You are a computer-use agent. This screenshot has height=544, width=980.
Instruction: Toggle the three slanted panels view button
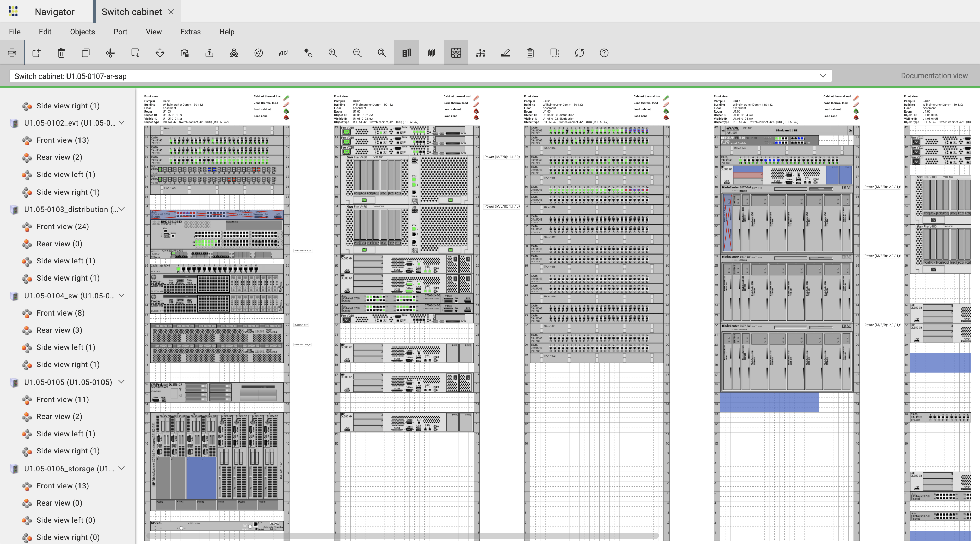pos(431,53)
